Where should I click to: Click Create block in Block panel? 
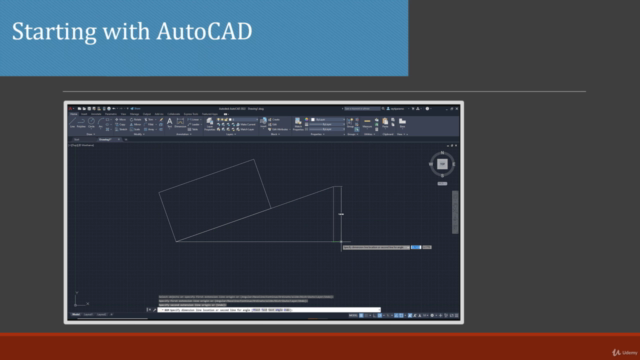click(274, 120)
